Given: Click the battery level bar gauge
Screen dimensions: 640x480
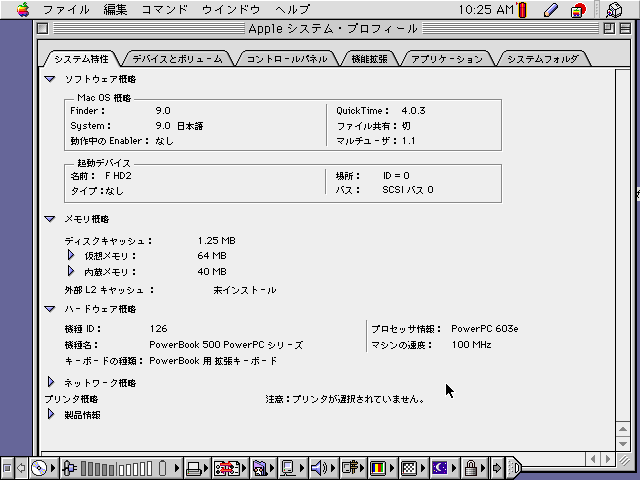Looking at the screenshot, I should [116, 469].
